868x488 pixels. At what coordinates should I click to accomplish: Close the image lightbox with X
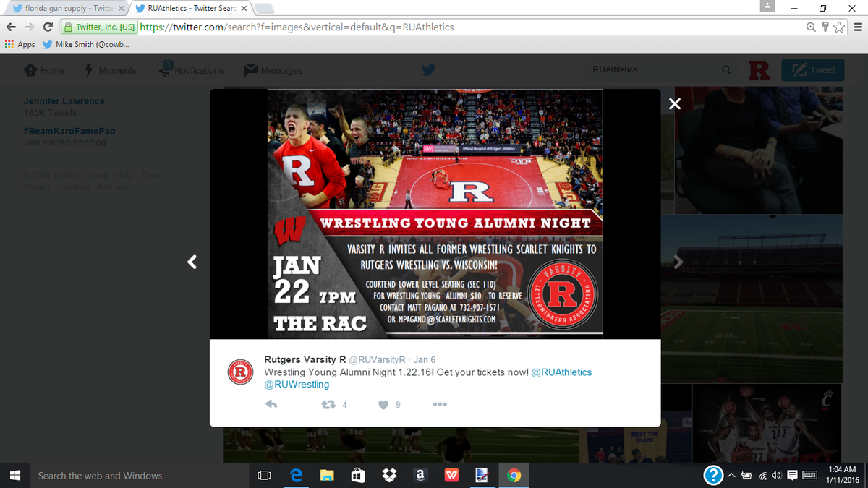tap(675, 103)
